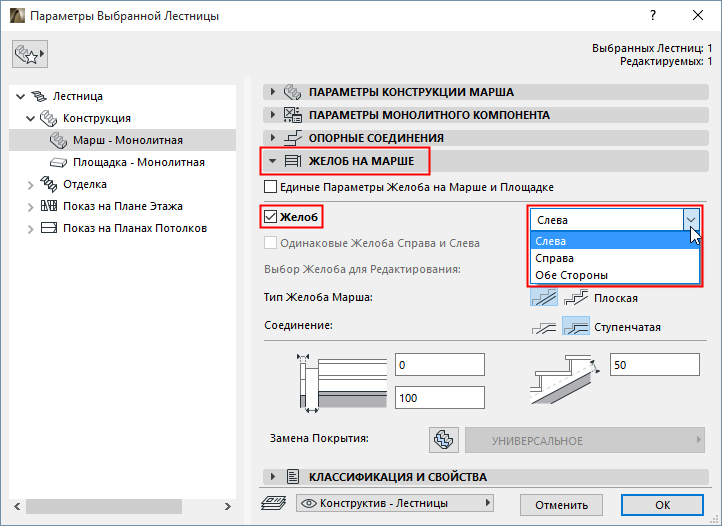Choose flat connection icon

544,327
